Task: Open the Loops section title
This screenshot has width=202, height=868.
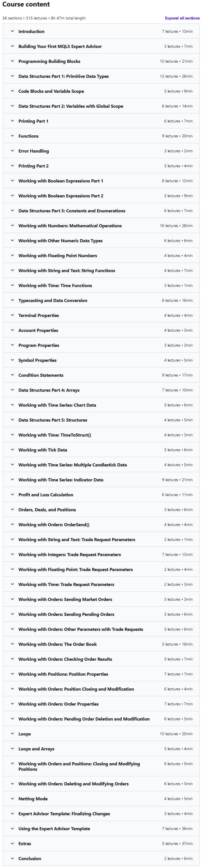Action: (x=25, y=734)
